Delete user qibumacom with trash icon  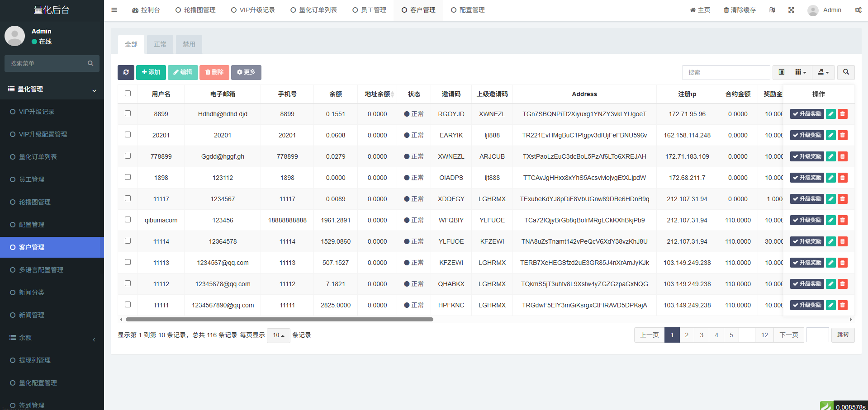843,220
